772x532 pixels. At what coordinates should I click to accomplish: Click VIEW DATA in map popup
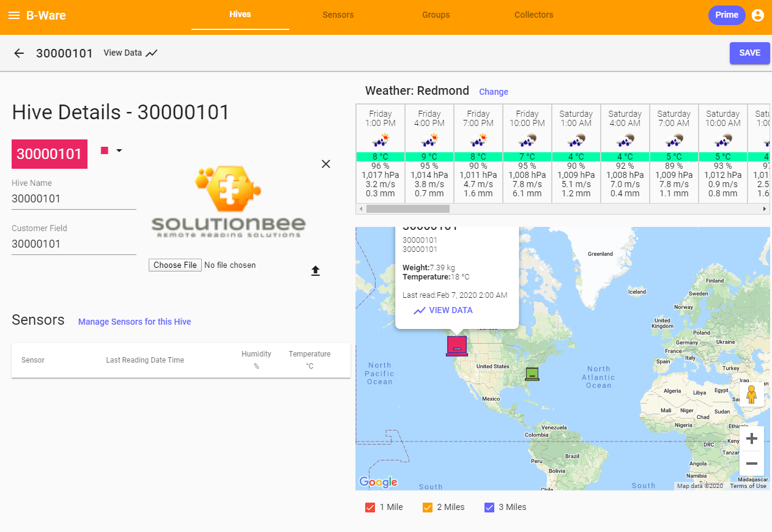(x=451, y=311)
